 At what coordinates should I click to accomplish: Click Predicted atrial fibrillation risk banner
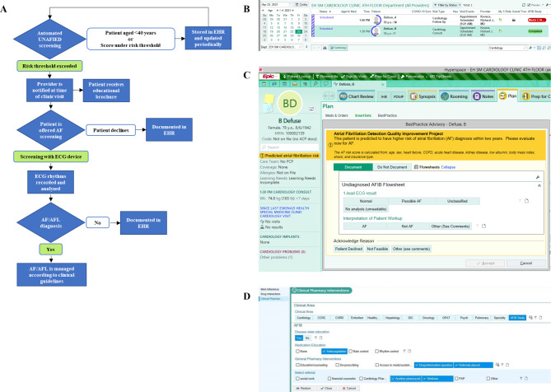click(289, 156)
